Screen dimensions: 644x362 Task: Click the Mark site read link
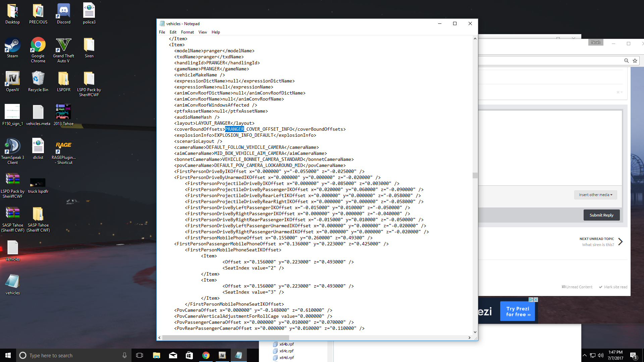pos(615,287)
